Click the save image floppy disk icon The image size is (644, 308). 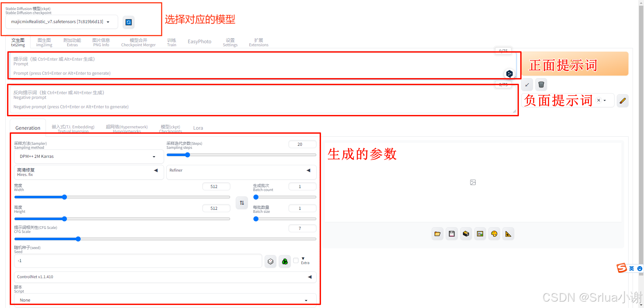451,234
